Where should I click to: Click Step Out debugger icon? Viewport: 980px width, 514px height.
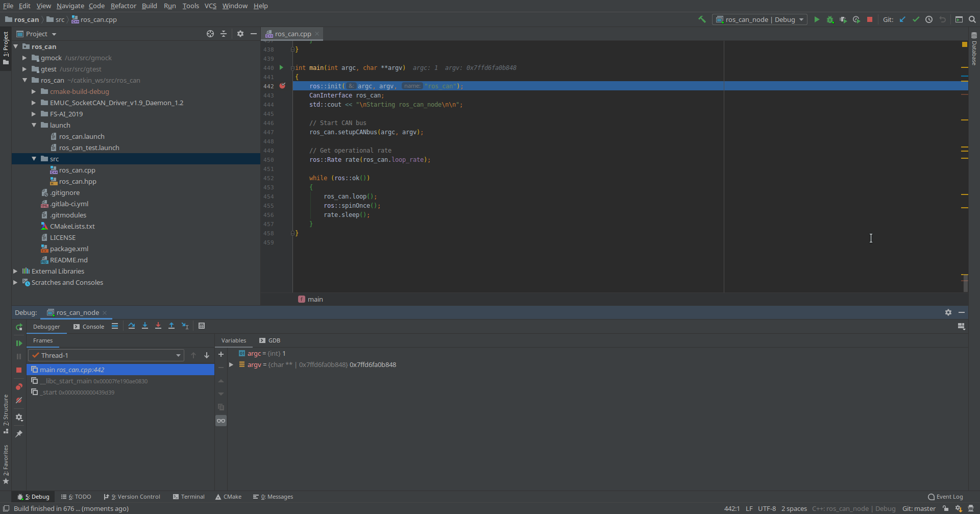171,326
